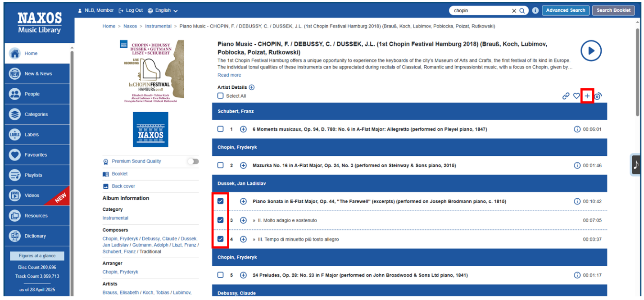Viewport: 644px width, 300px height.
Task: Click the plus icon for 24 Preludes track 5
Action: coord(243,275)
